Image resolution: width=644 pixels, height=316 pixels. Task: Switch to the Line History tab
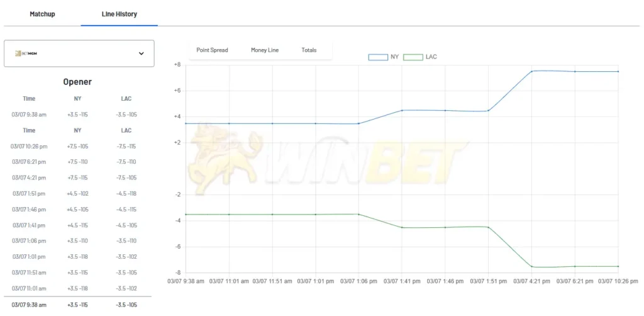point(119,14)
